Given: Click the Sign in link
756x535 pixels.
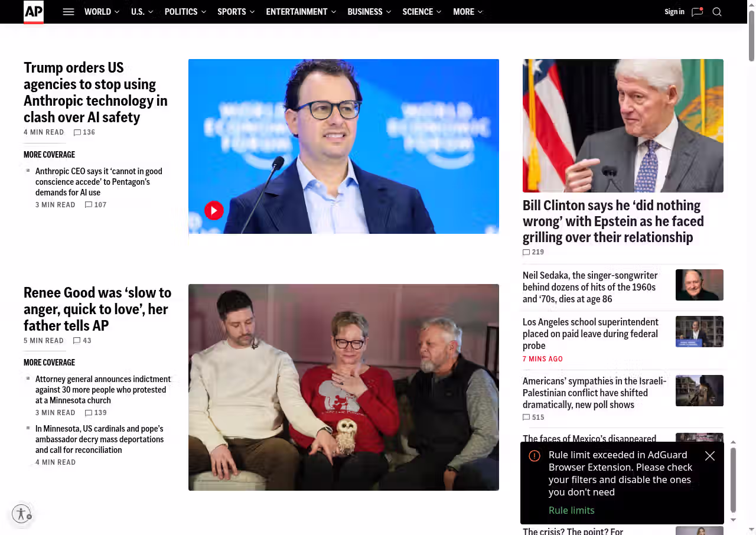Looking at the screenshot, I should [x=674, y=12].
